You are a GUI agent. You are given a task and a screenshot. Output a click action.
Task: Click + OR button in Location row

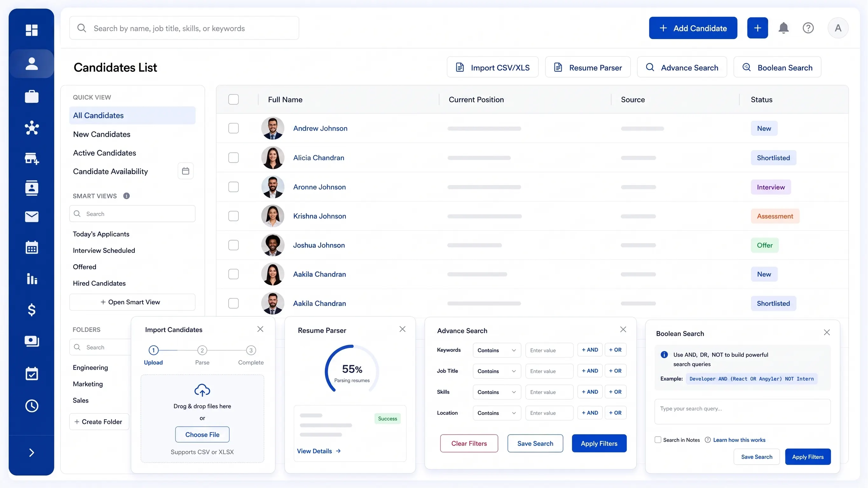(x=615, y=413)
